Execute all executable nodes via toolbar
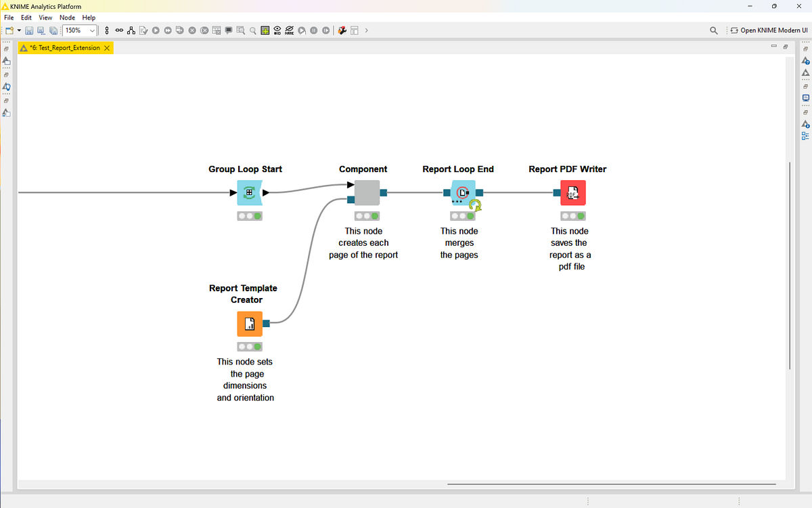 tap(168, 30)
